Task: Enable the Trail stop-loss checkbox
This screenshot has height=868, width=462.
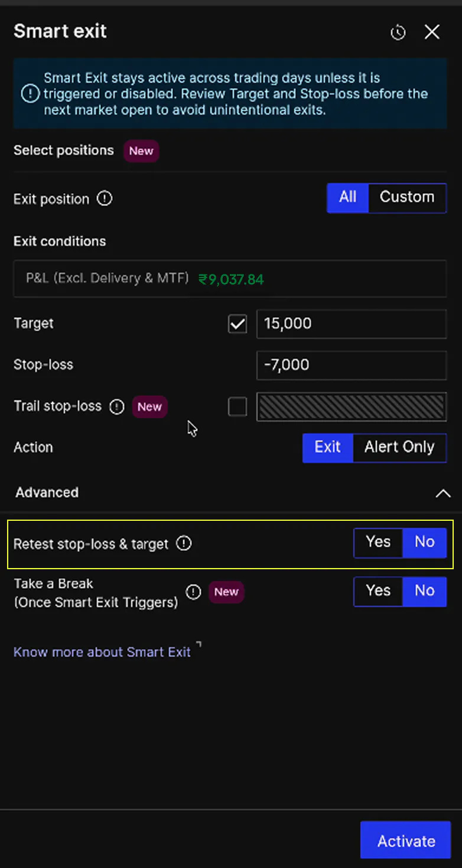Action: tap(237, 406)
